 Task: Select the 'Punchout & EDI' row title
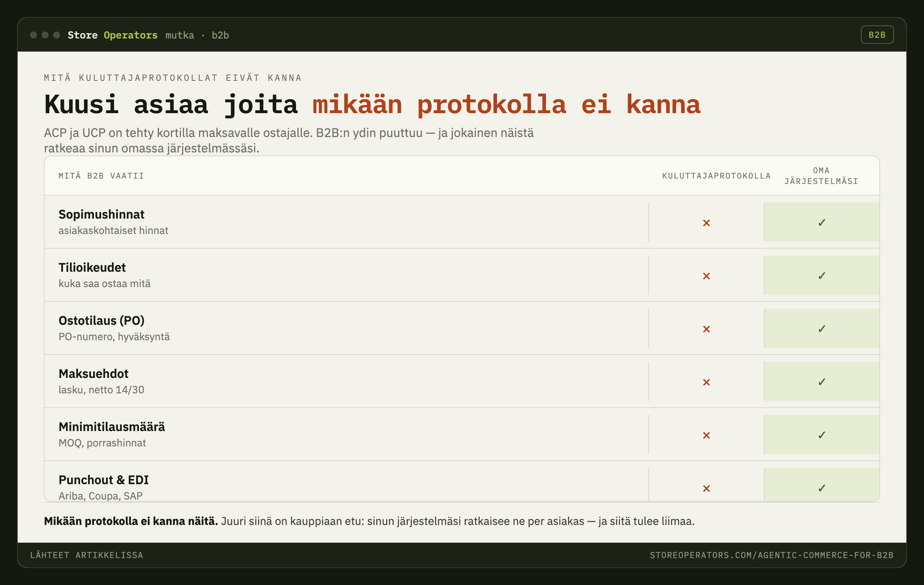[x=104, y=480]
